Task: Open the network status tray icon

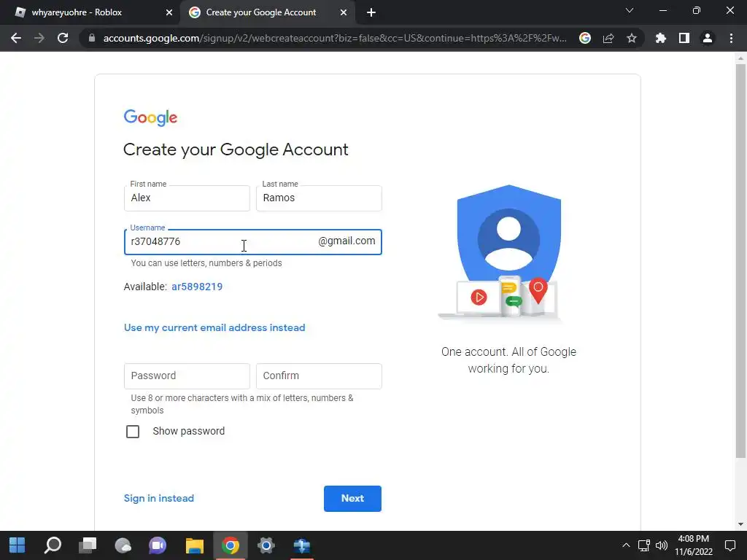Action: (x=643, y=545)
